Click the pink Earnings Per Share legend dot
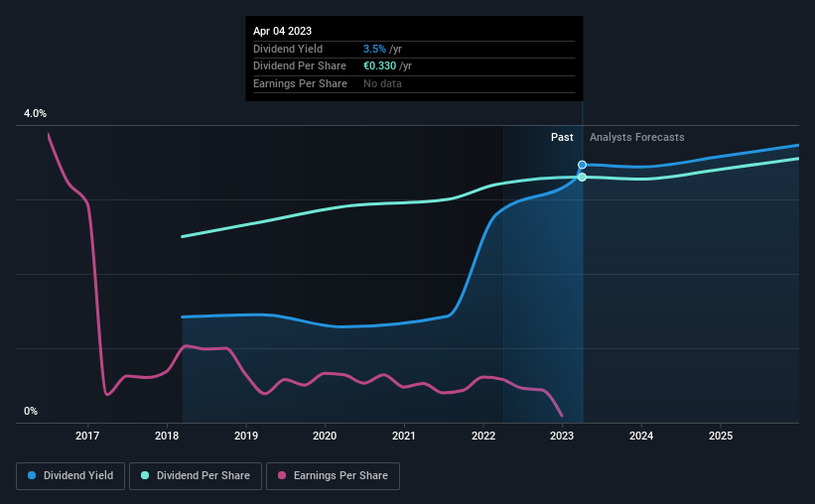The height and width of the screenshot is (504, 815). point(282,475)
